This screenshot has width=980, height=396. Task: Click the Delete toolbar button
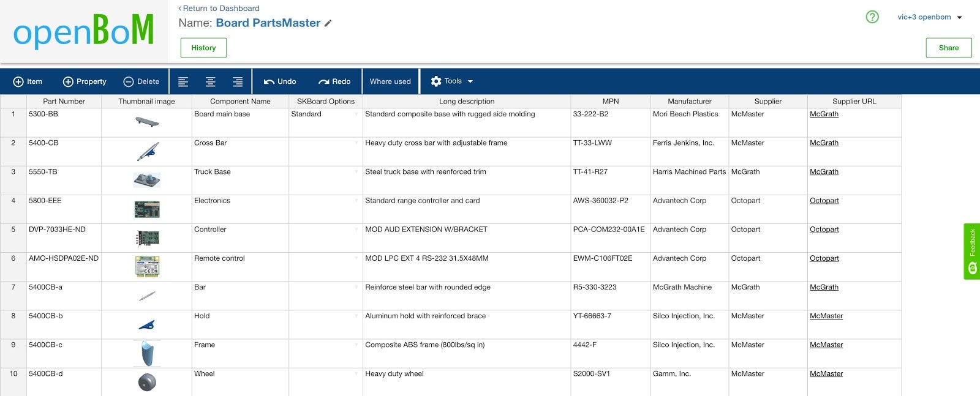point(141,81)
